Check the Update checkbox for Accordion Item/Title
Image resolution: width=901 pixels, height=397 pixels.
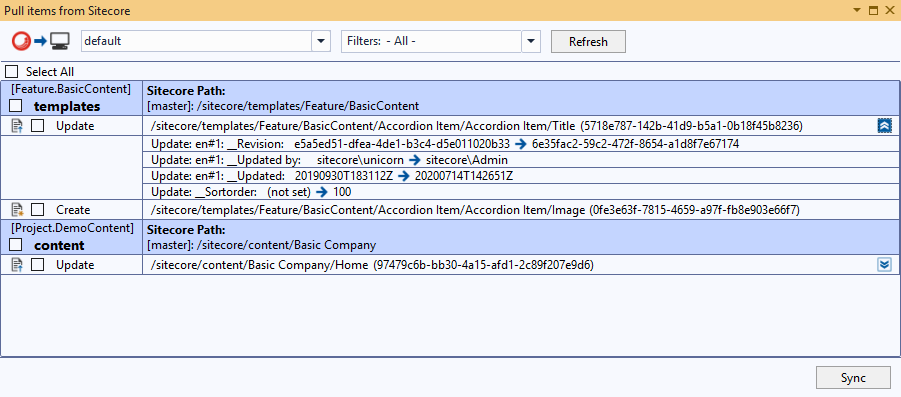coord(37,126)
